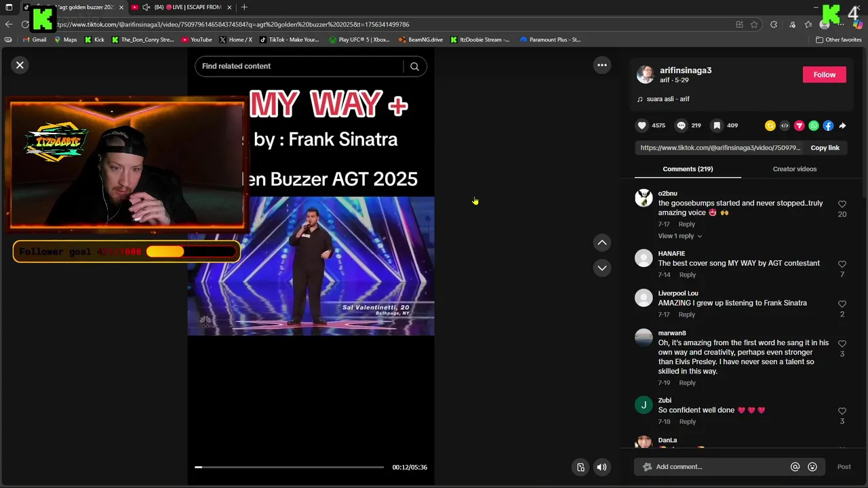Switch to the Comments (219) tab
Screen dimensions: 868x488
coord(688,169)
